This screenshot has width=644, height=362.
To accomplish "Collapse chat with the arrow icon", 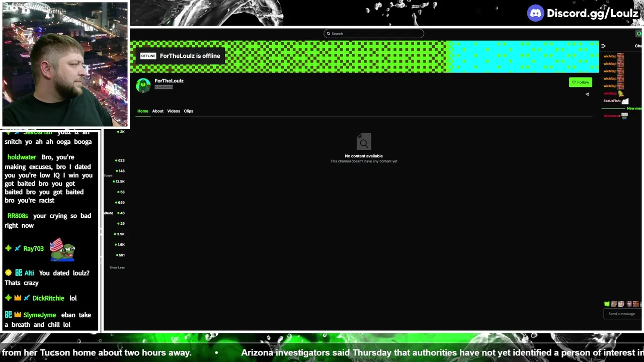I will [x=603, y=46].
